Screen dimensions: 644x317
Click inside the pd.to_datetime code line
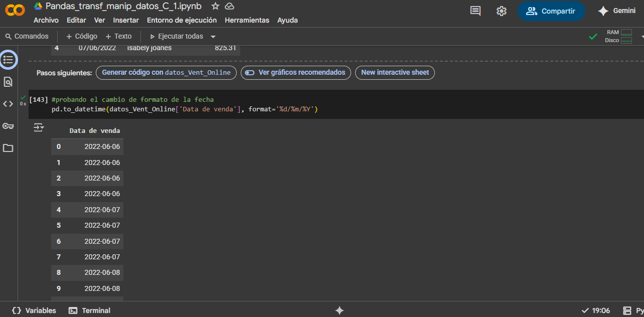pos(185,109)
